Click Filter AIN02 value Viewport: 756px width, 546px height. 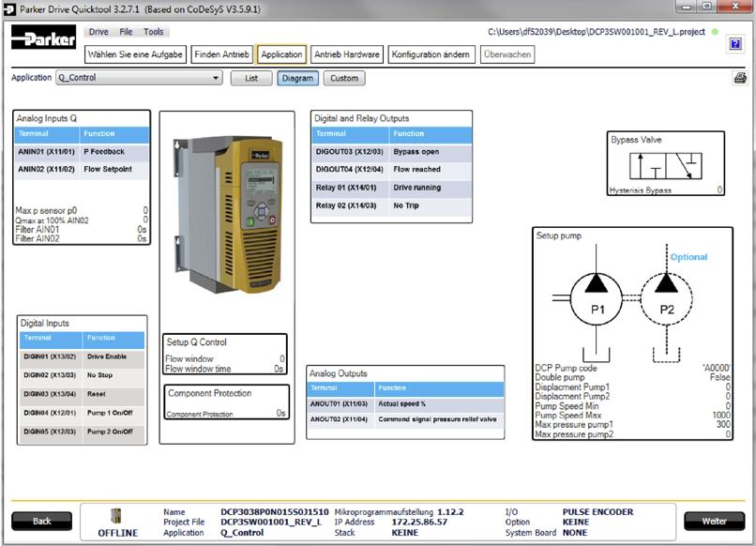click(142, 238)
